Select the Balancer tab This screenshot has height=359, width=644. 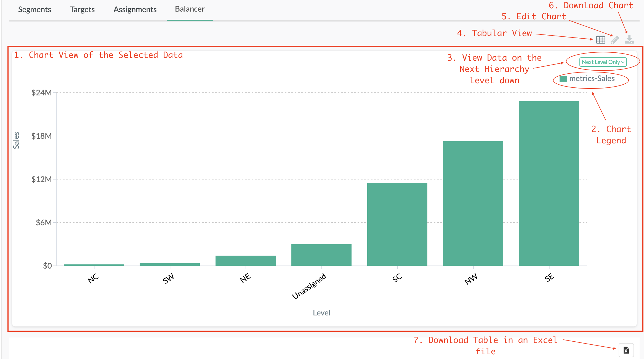coord(190,9)
